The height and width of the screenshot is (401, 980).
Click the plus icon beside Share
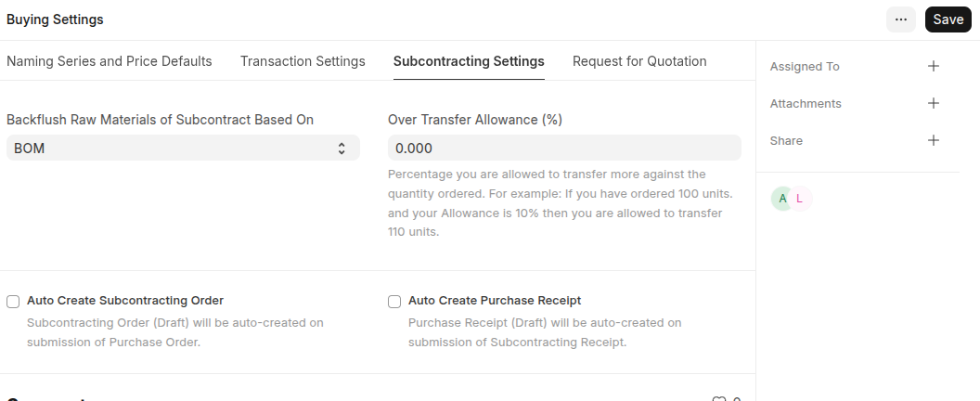click(x=934, y=140)
